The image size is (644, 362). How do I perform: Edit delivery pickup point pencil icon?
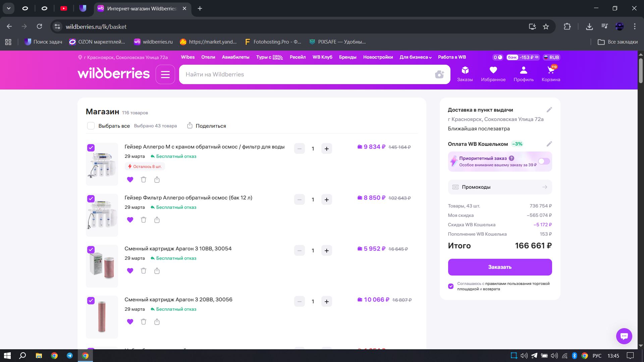coord(549,110)
